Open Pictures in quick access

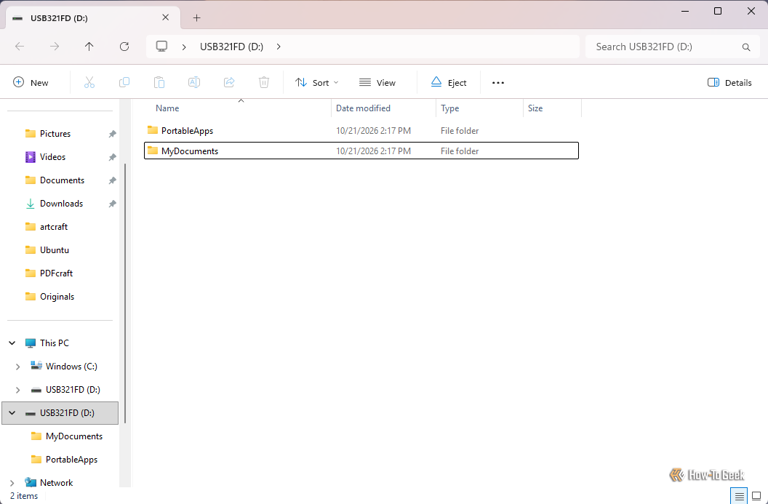(x=55, y=134)
